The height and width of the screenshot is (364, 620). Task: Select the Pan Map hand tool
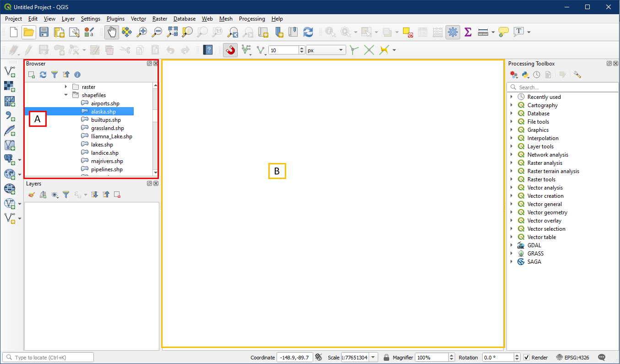pyautogui.click(x=111, y=32)
